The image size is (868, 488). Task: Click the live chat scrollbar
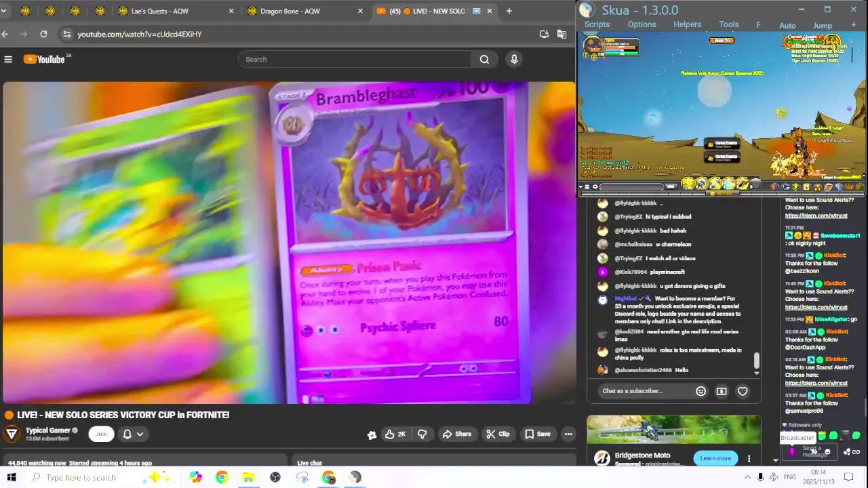tap(757, 361)
